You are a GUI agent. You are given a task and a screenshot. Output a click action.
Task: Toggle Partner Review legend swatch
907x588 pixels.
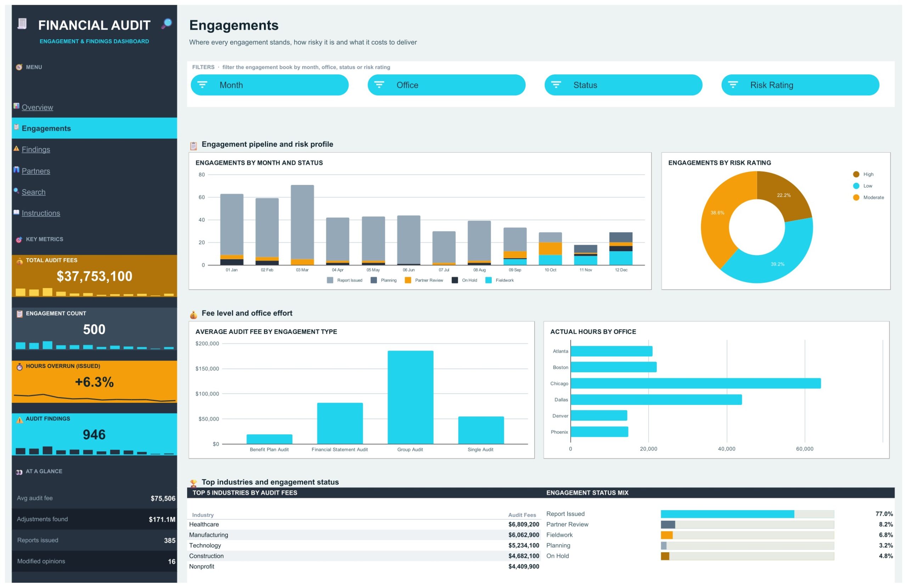(408, 280)
